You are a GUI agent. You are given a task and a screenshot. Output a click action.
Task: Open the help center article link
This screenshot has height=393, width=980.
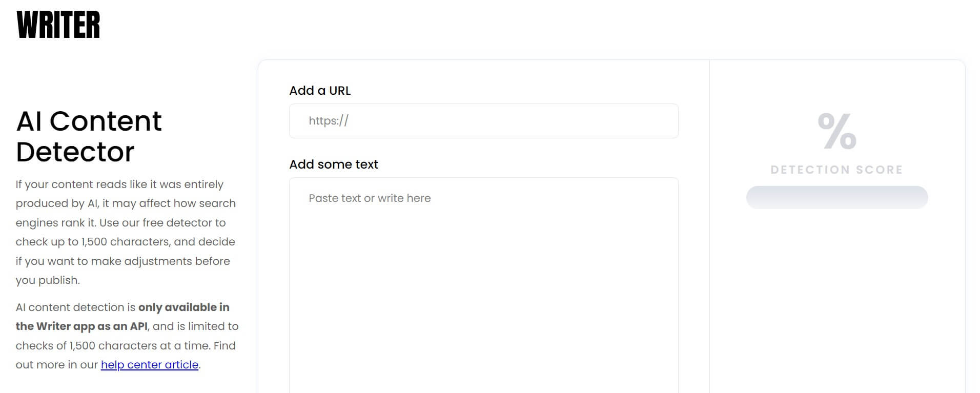click(x=149, y=365)
